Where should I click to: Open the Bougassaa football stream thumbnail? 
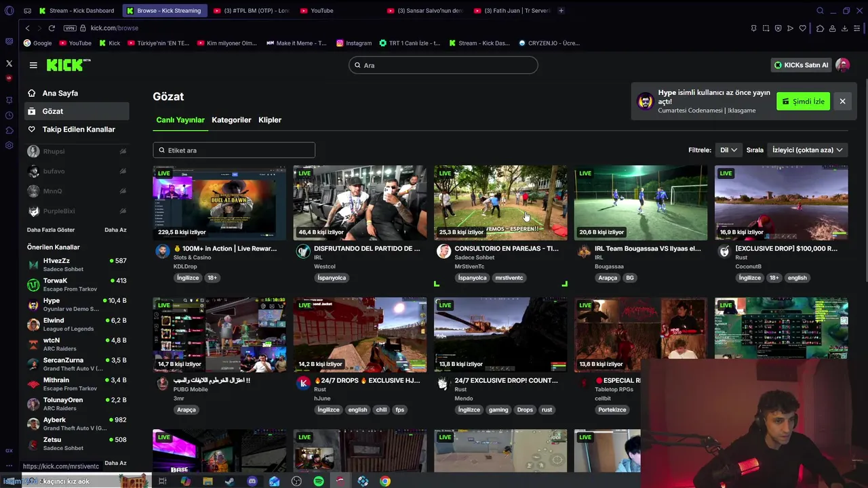[x=641, y=203]
